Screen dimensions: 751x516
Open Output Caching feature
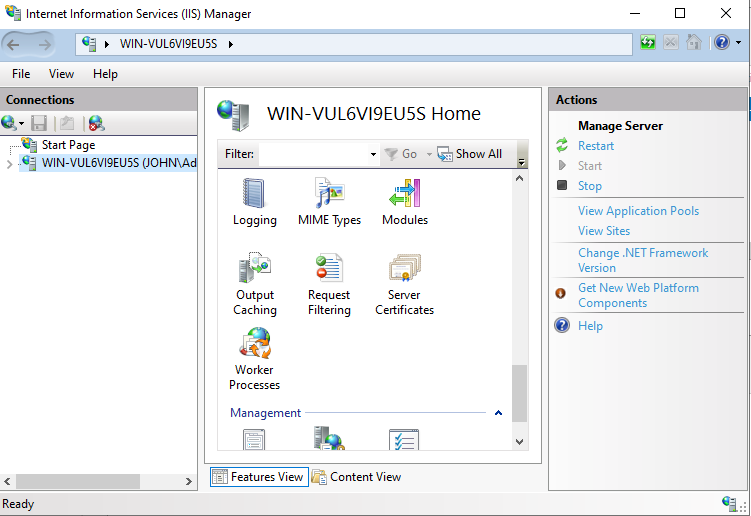(255, 284)
